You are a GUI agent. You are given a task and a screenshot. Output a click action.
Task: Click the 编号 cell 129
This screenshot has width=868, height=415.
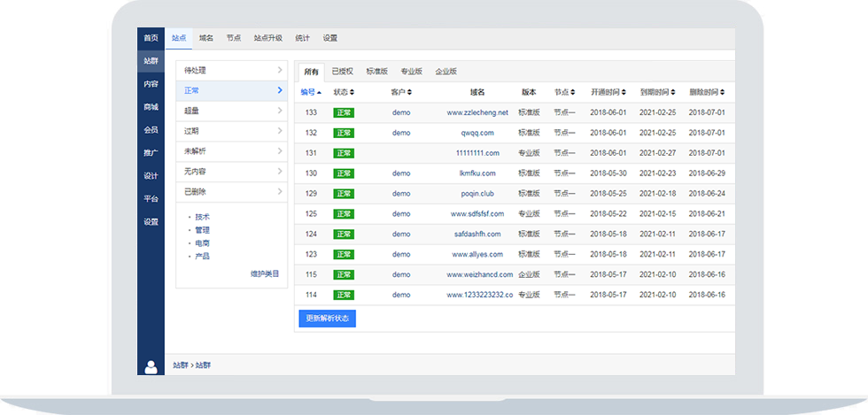311,194
